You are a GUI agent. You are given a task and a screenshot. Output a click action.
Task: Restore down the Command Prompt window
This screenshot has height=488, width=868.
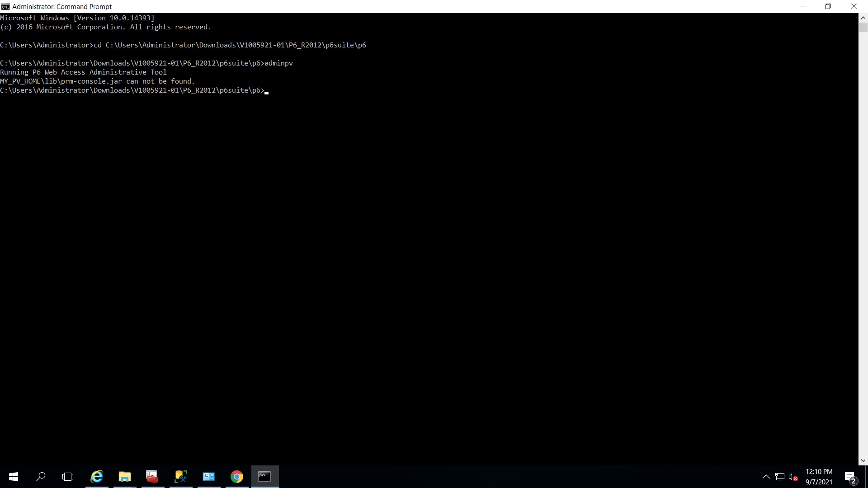tap(828, 6)
